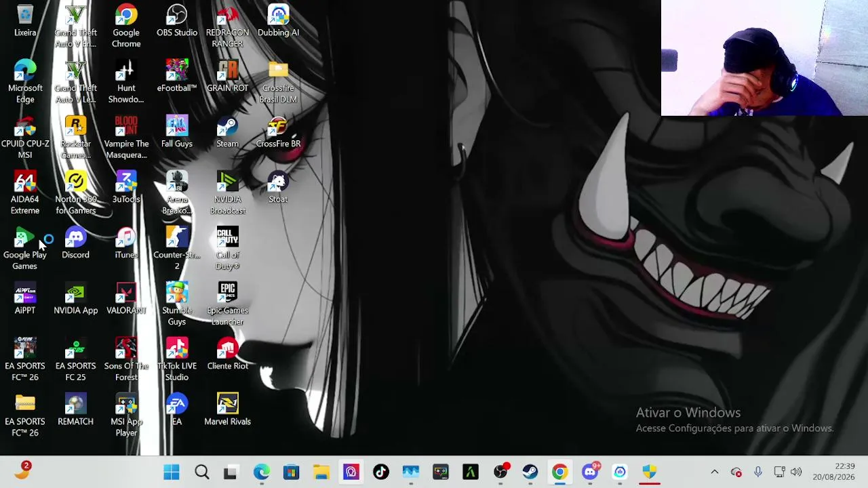Launch OBS Studio desktop shortcut
Screen dimensions: 868x488
(177, 21)
